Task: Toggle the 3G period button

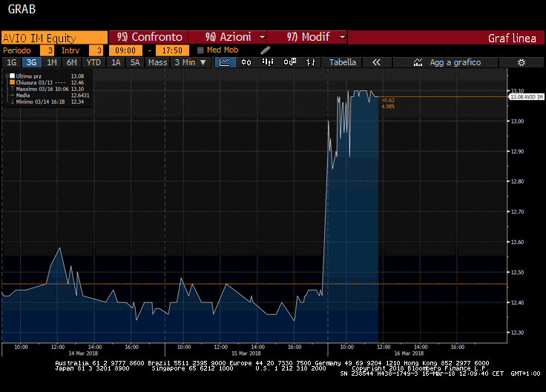Action: pyautogui.click(x=31, y=63)
